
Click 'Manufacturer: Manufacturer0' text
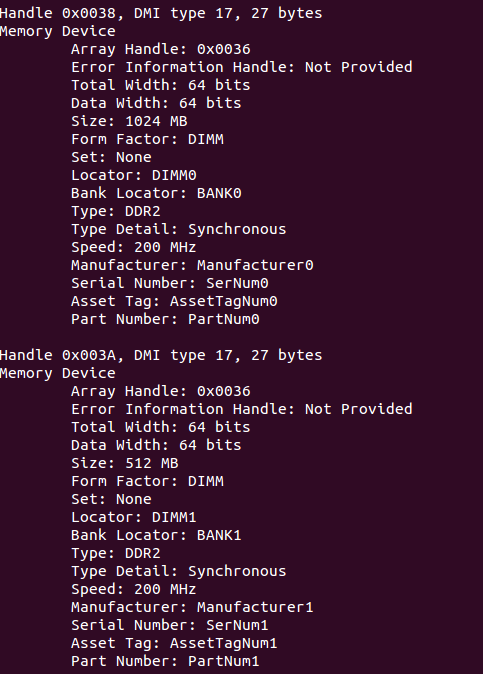pos(193,265)
